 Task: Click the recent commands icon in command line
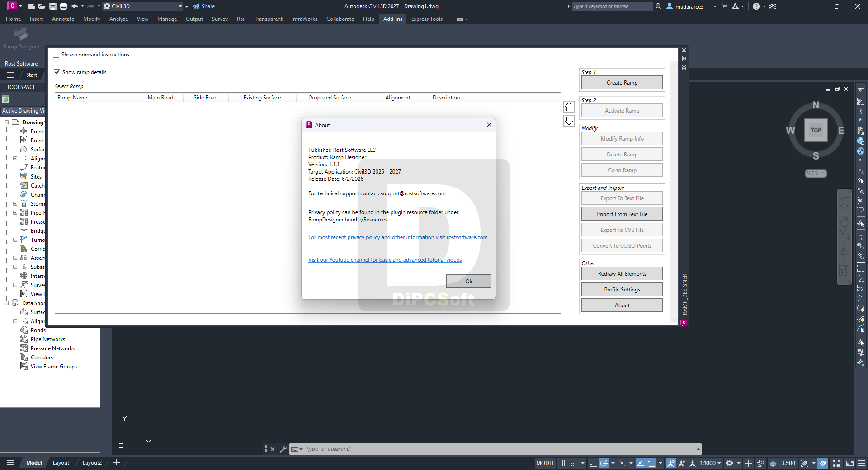click(x=297, y=449)
